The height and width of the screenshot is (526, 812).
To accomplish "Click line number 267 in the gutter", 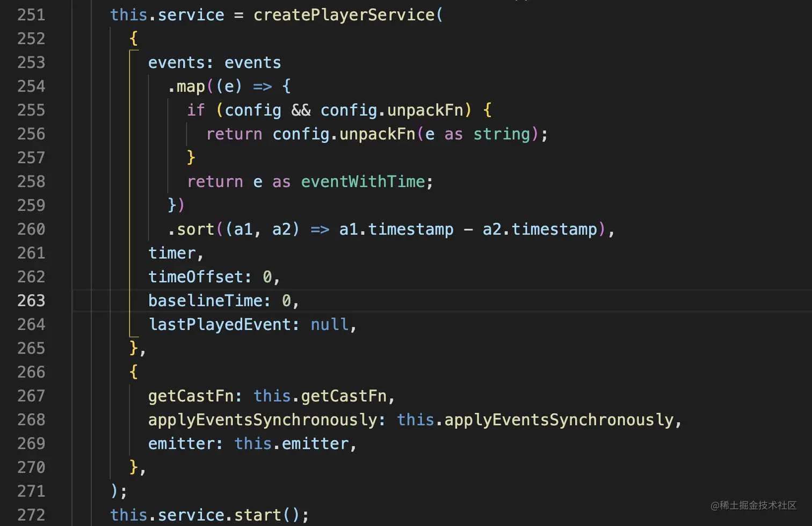I will click(x=31, y=396).
